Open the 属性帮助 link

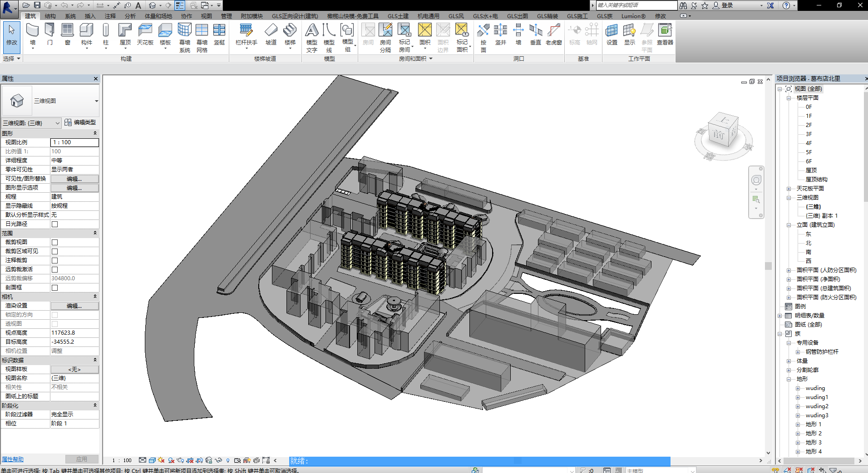click(x=13, y=459)
